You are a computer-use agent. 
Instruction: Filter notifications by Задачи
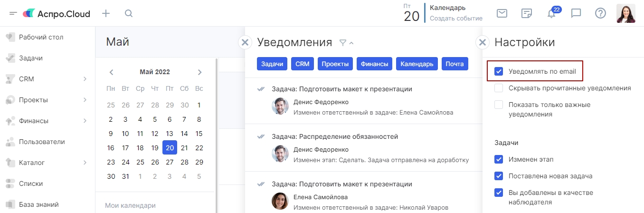(272, 64)
